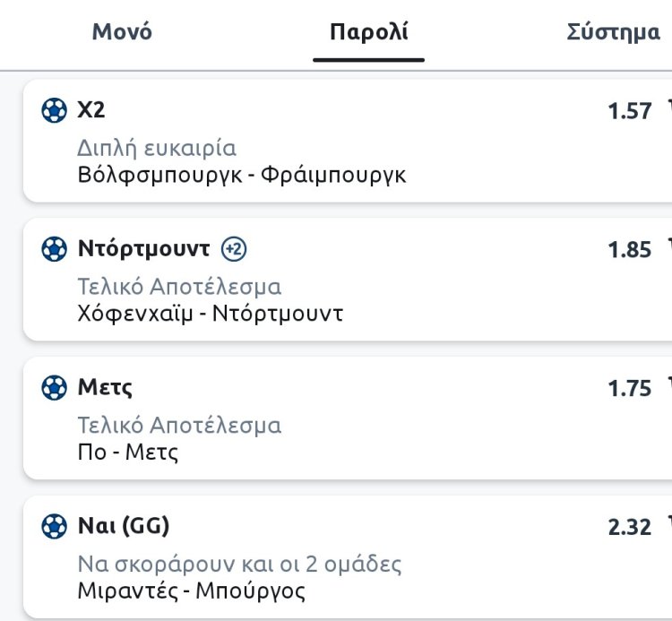Image resolution: width=672 pixels, height=621 pixels.
Task: Click soccer ball icon beside Ναι (GG)
Action: point(54,526)
